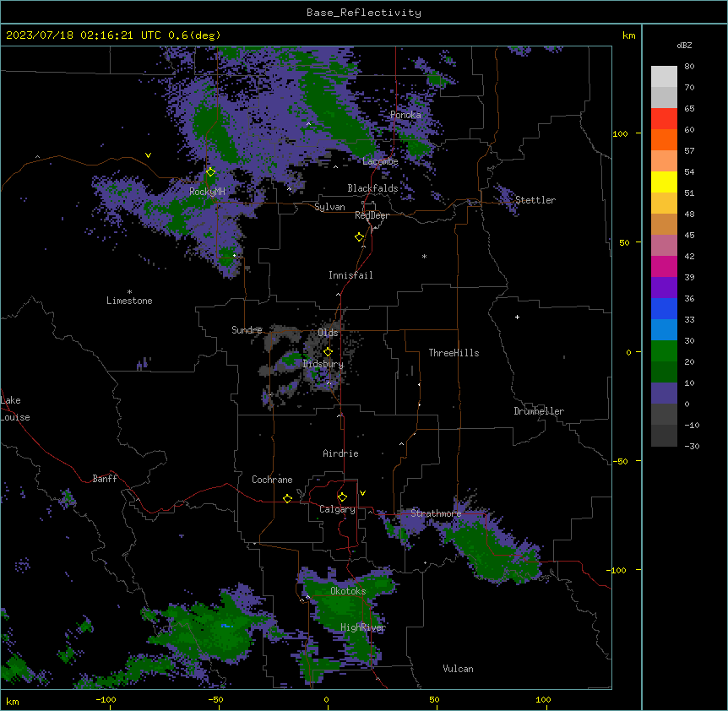Screen dimensions: 728x711
Task: Click the Innisfail town label
Action: (350, 275)
